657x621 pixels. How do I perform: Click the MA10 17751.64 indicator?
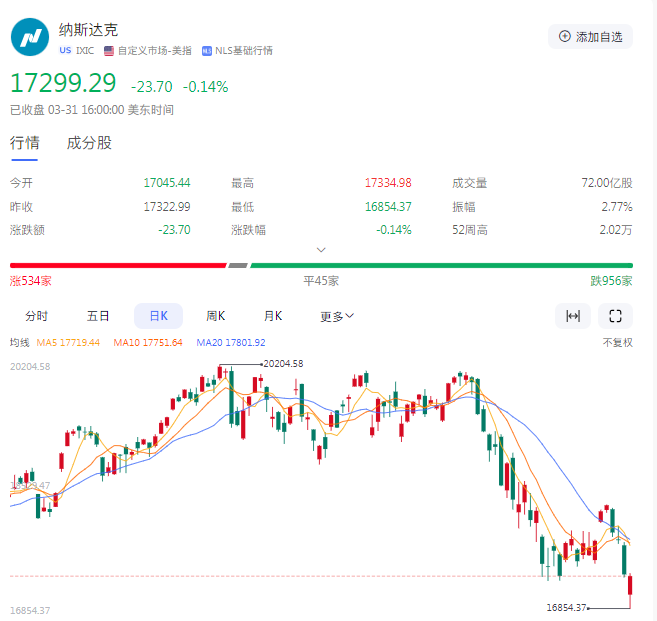click(148, 343)
